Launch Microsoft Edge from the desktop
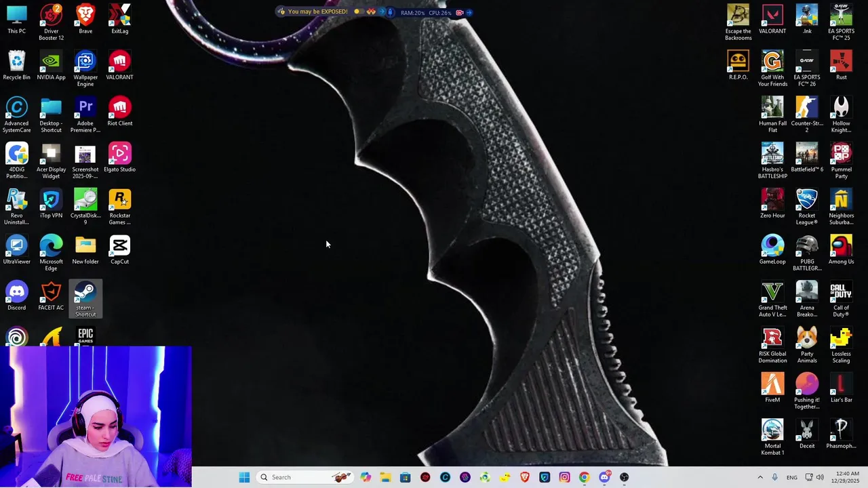 (51, 253)
